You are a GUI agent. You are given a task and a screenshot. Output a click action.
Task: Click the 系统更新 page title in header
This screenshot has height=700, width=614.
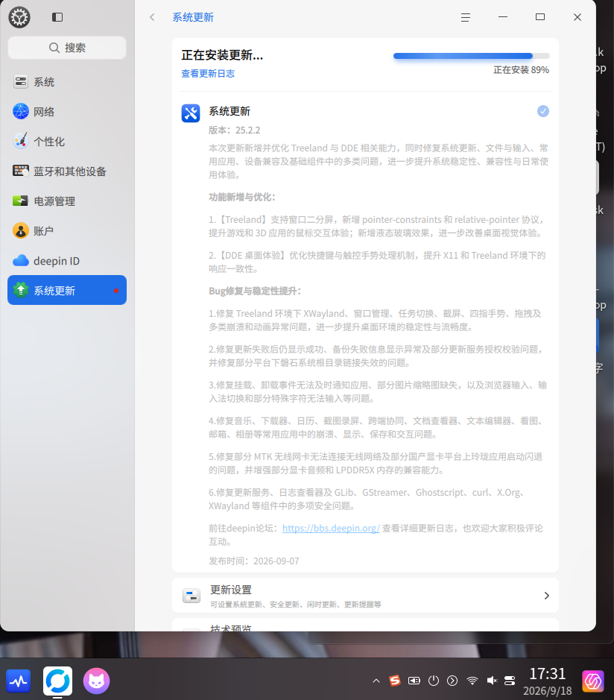coord(193,17)
